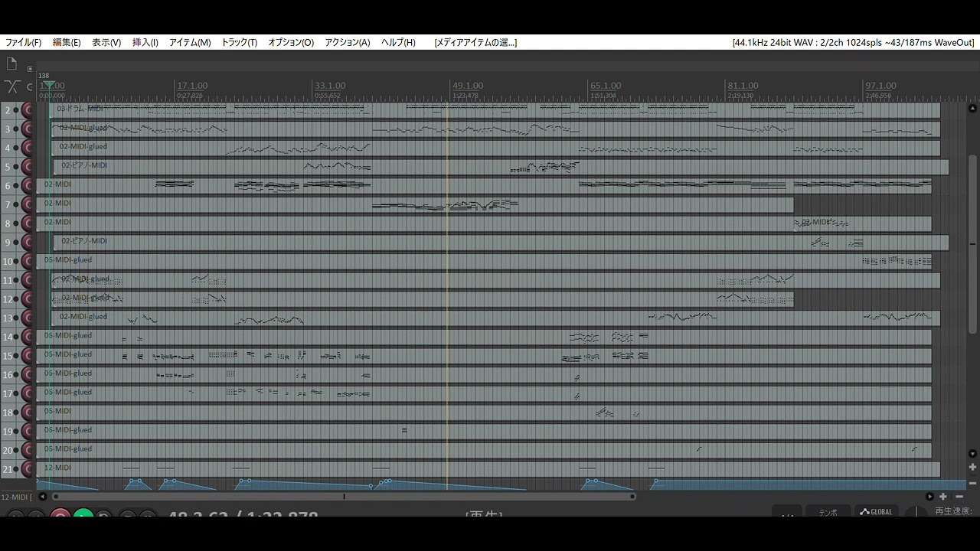Click the テンポ button
Viewport: 980px width, 551px height.
pyautogui.click(x=828, y=512)
